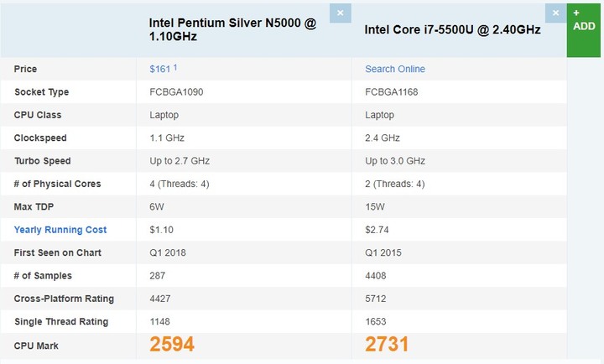Click the First Seen on Chart label
Screen dimensions: 604x364
click(x=57, y=252)
